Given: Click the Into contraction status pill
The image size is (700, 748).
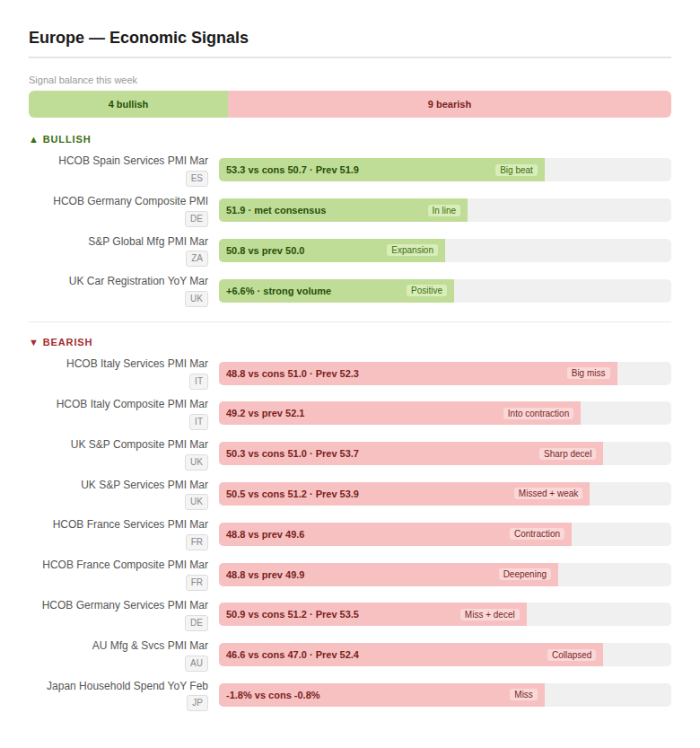Looking at the screenshot, I should tap(538, 413).
